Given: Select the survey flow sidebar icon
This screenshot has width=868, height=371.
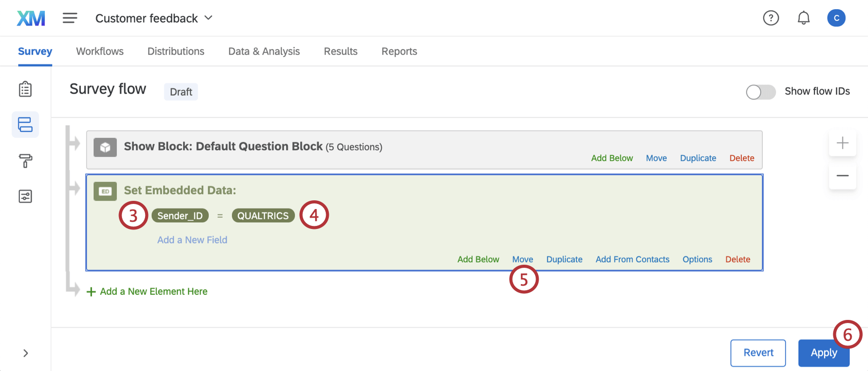Looking at the screenshot, I should [25, 125].
